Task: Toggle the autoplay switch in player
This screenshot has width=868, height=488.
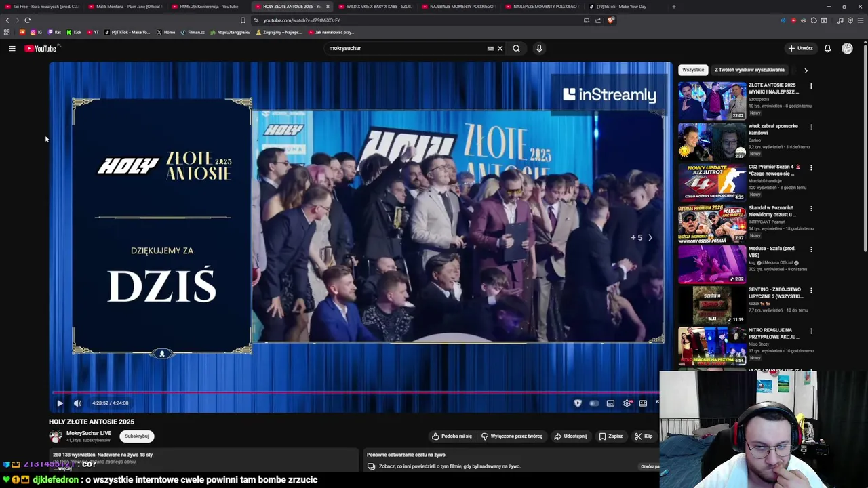Action: pyautogui.click(x=594, y=403)
